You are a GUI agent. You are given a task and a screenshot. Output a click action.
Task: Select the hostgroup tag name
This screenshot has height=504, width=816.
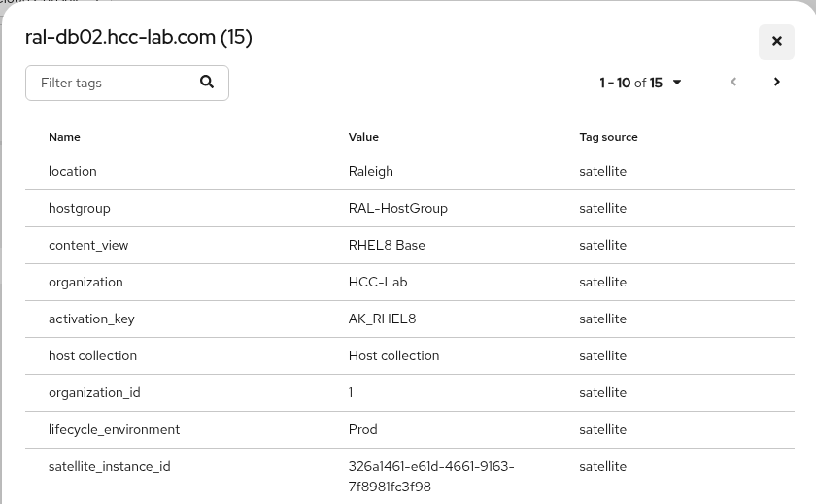click(80, 208)
